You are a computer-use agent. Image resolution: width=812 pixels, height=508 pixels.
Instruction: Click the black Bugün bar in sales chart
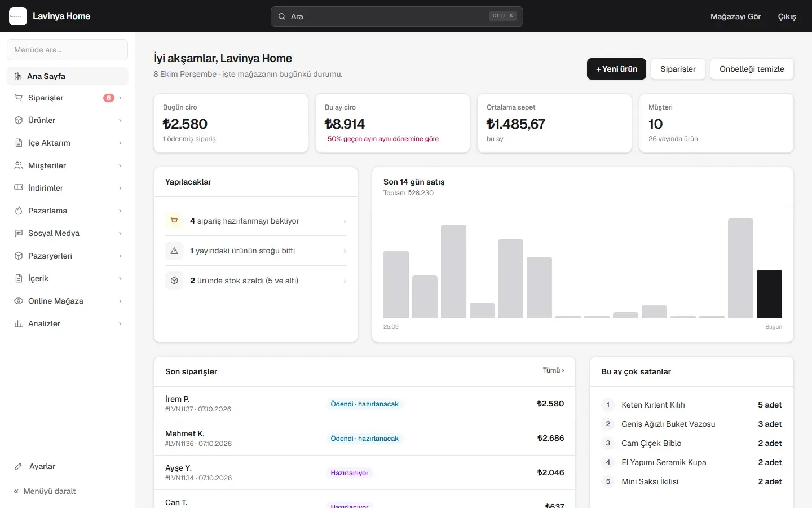769,294
